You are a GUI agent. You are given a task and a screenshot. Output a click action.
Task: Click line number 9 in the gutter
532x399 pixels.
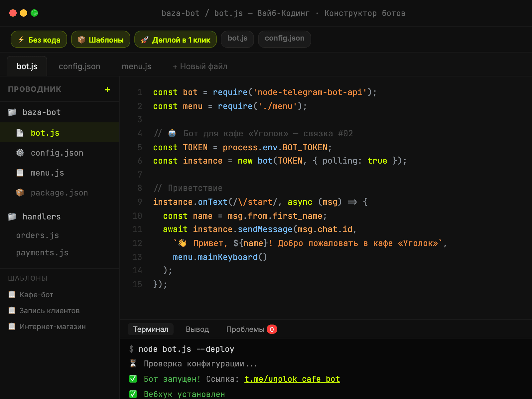click(x=140, y=202)
